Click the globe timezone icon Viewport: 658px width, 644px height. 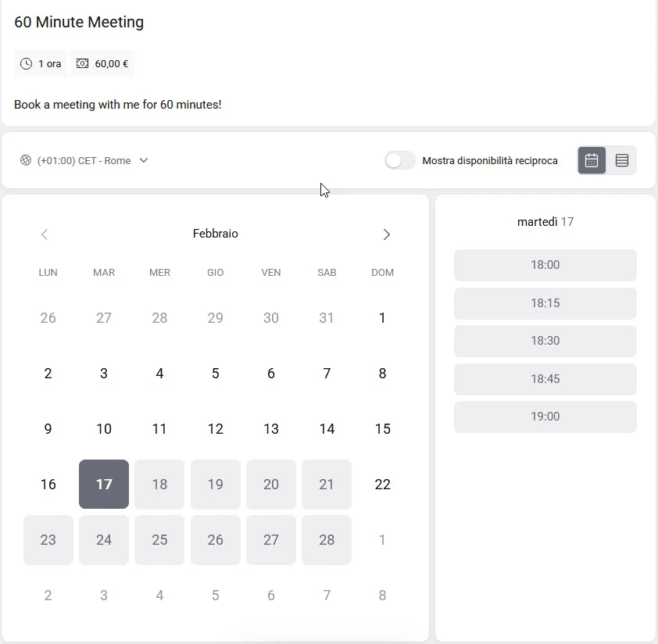tap(26, 160)
